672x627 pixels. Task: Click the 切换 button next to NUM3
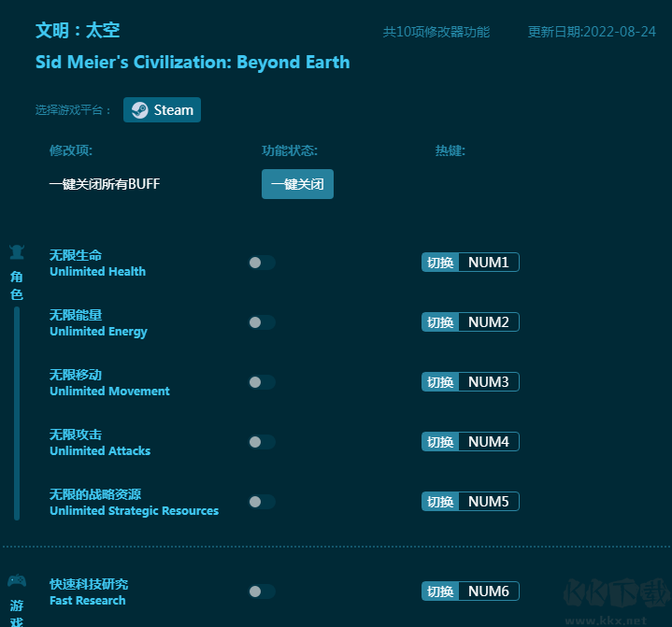(440, 382)
